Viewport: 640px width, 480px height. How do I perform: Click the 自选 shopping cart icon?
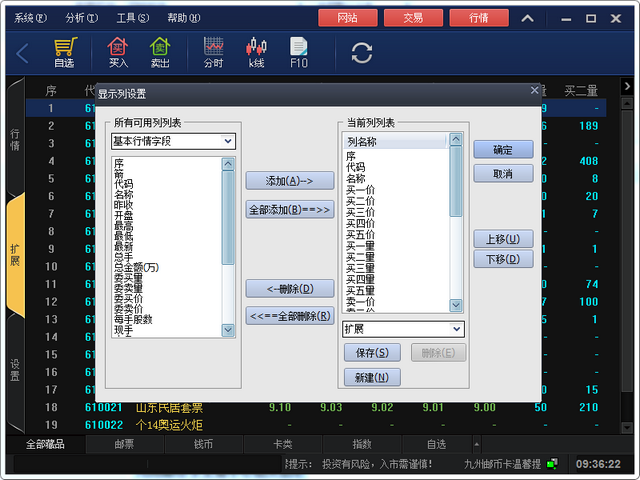coord(64,52)
